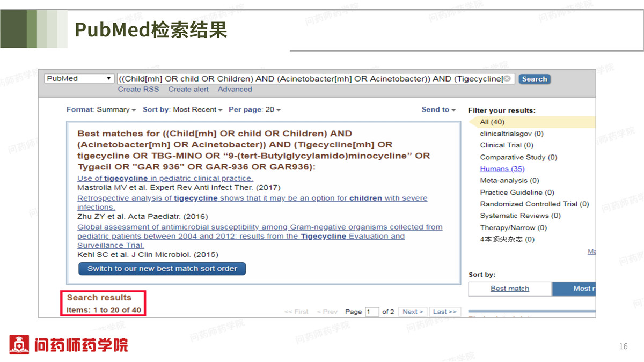This screenshot has width=644, height=362.
Task: Click the page number input box
Action: tap(372, 312)
